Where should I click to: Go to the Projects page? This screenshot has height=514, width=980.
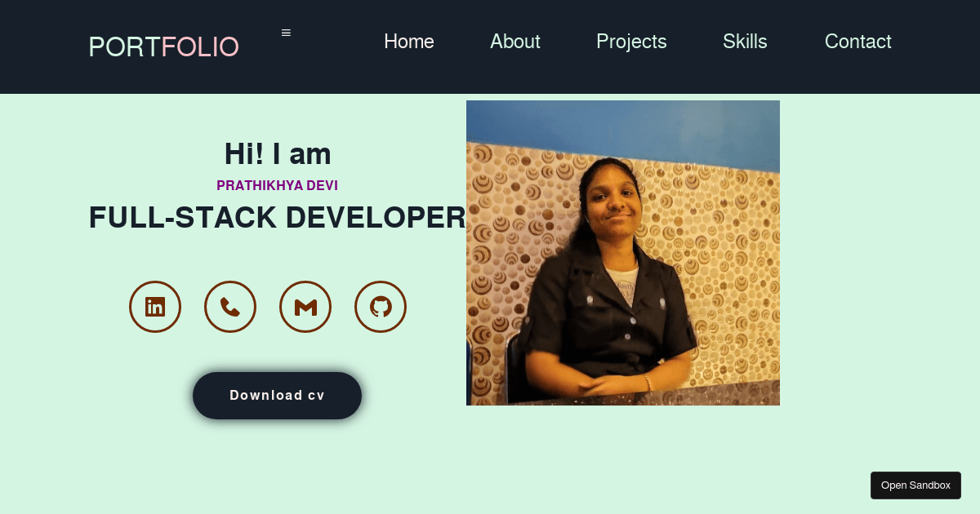(631, 42)
